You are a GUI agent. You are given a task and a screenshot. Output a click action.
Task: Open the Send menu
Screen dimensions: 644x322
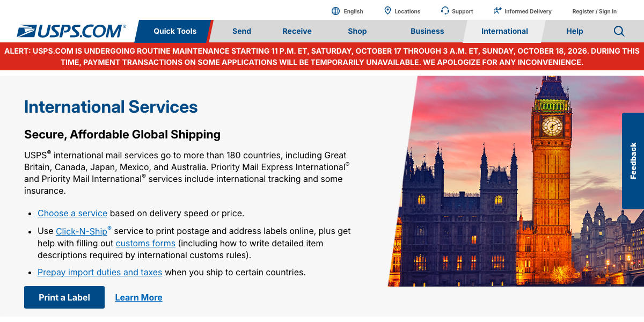click(241, 31)
